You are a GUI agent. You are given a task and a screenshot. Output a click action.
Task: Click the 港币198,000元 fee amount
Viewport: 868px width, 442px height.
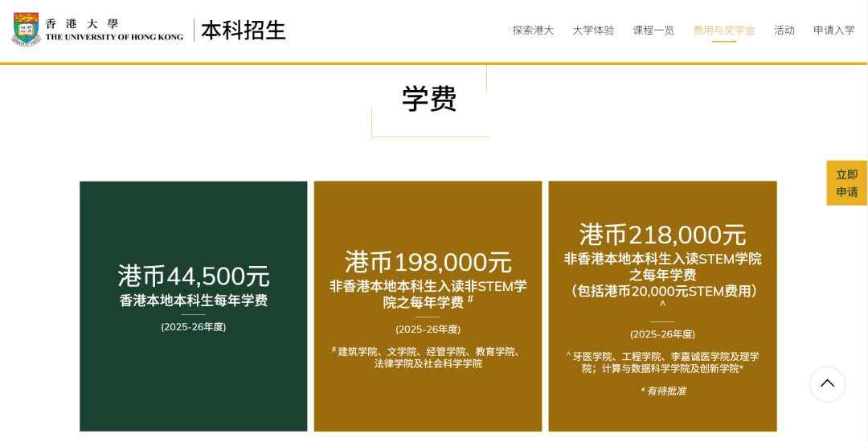428,262
